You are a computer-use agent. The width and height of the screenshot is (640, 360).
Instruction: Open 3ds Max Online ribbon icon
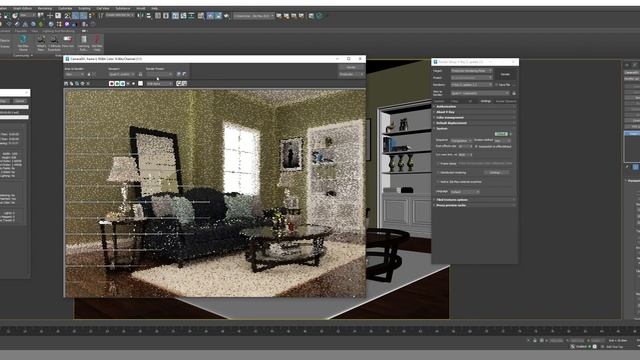[23, 43]
